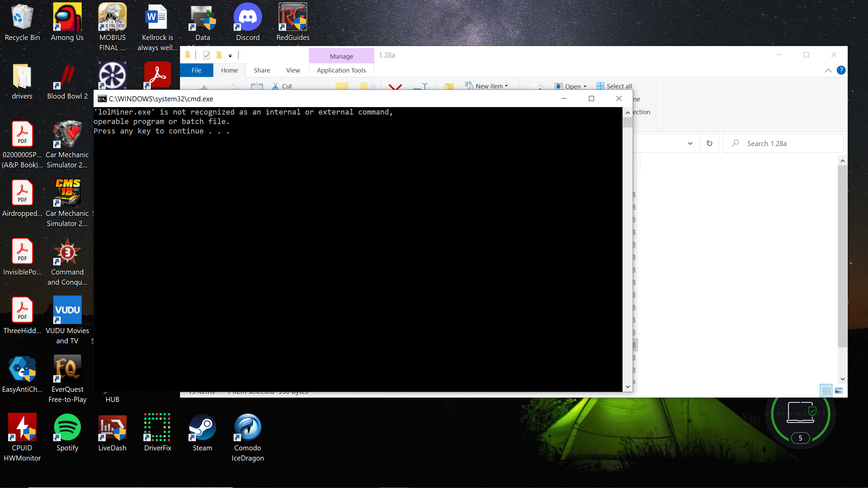Switch Explorer to large icons view
This screenshot has height=488, width=868.
[839, 391]
